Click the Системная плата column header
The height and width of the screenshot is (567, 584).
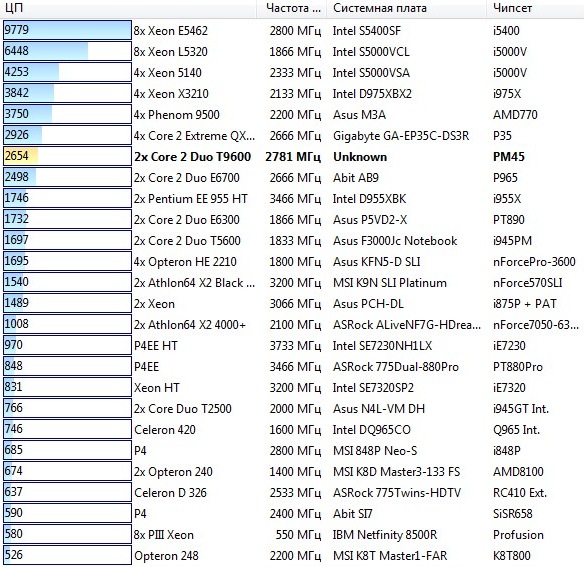[x=407, y=8]
